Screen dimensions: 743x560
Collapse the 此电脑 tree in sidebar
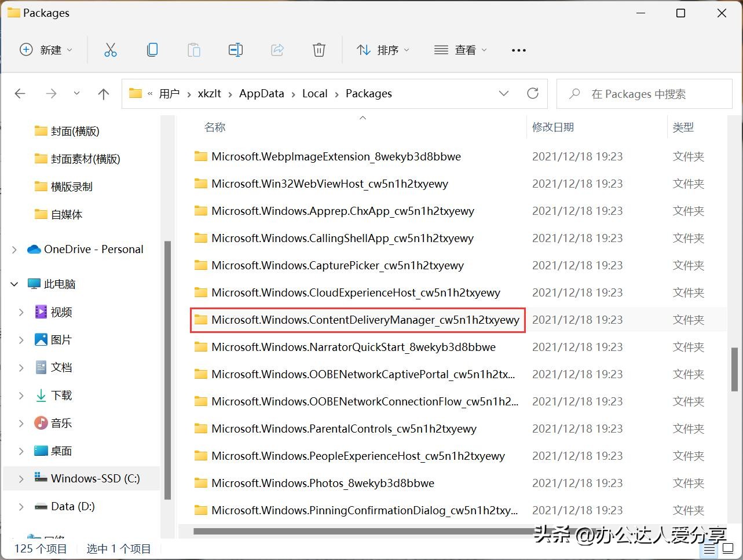coord(13,284)
